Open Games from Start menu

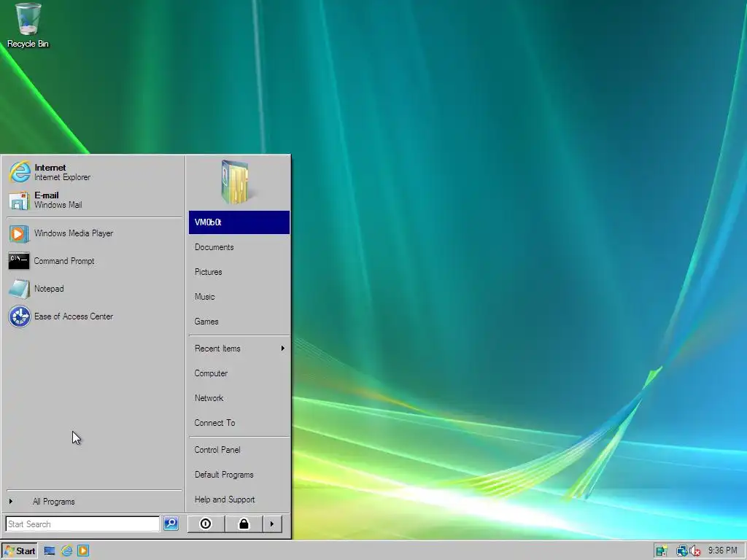(239, 322)
